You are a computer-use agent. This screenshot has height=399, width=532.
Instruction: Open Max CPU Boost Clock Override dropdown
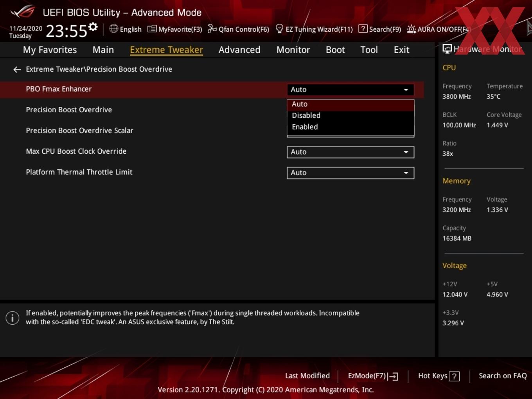tap(350, 152)
